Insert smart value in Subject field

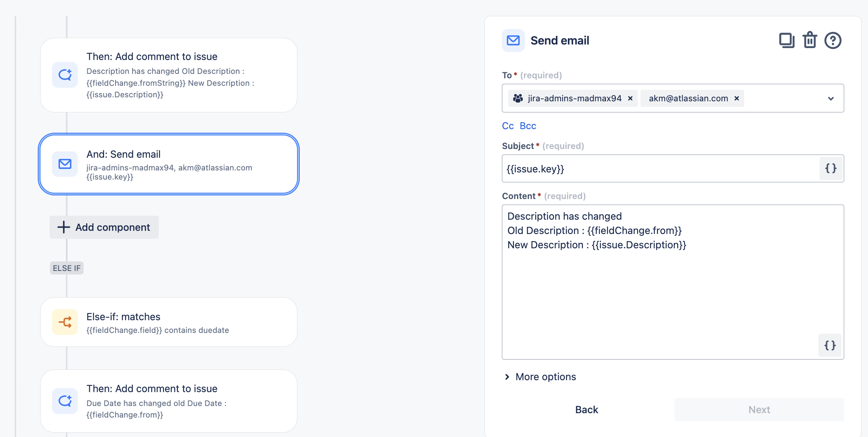click(x=831, y=168)
